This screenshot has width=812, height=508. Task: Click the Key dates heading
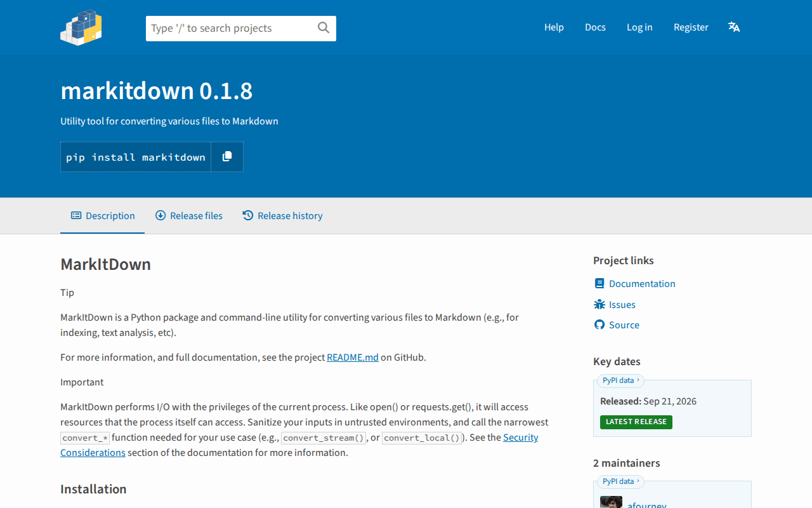tap(617, 361)
